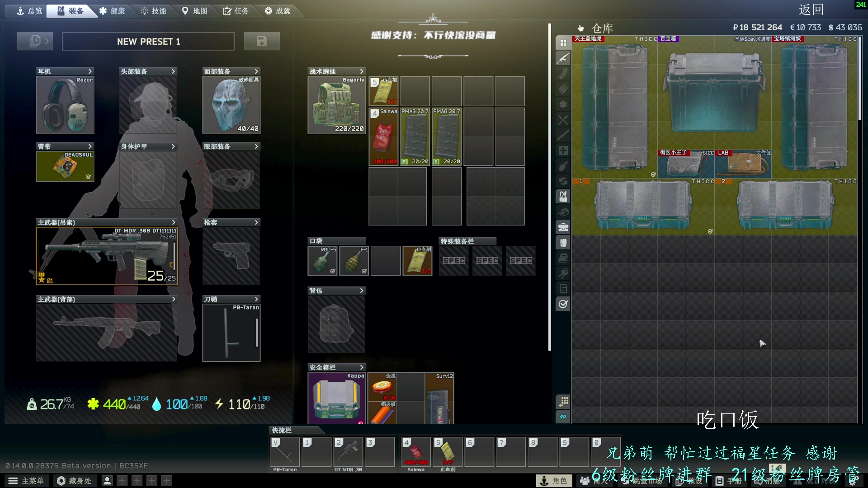This screenshot has width=868, height=488.
Task: Filter stash by containers briefcase icon
Action: [x=563, y=227]
